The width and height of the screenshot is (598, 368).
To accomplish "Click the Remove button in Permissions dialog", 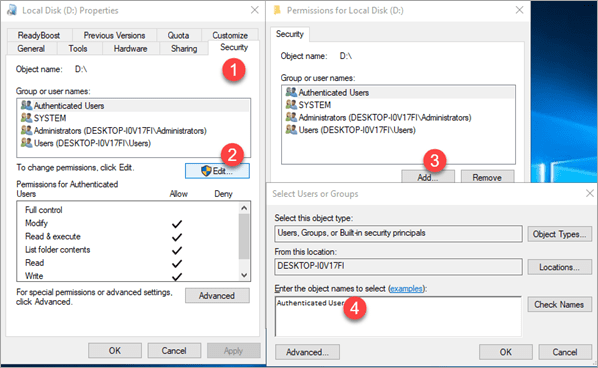I will point(487,177).
